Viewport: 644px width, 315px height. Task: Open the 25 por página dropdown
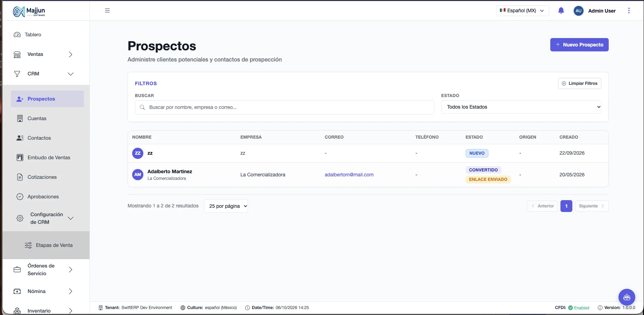click(x=226, y=206)
